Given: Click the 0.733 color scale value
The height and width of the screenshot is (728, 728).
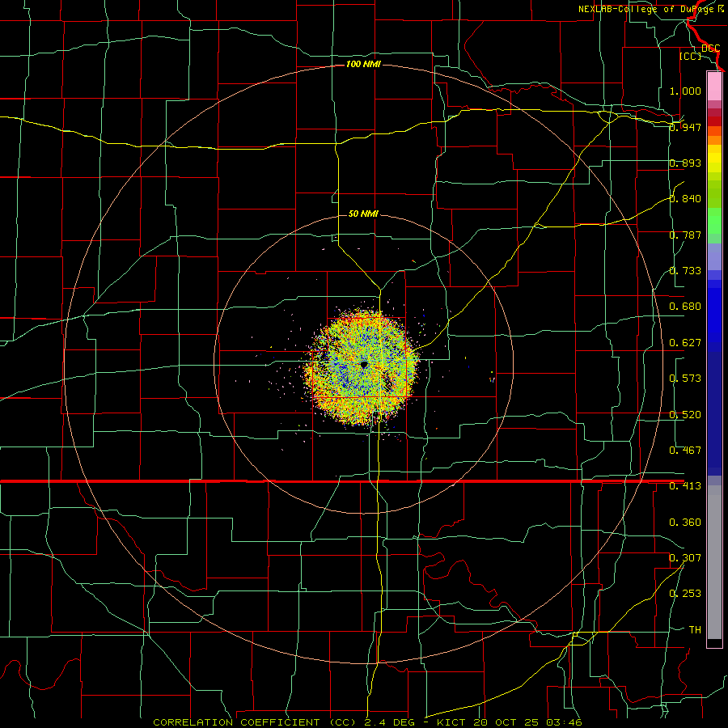Looking at the screenshot, I should click(x=685, y=271).
